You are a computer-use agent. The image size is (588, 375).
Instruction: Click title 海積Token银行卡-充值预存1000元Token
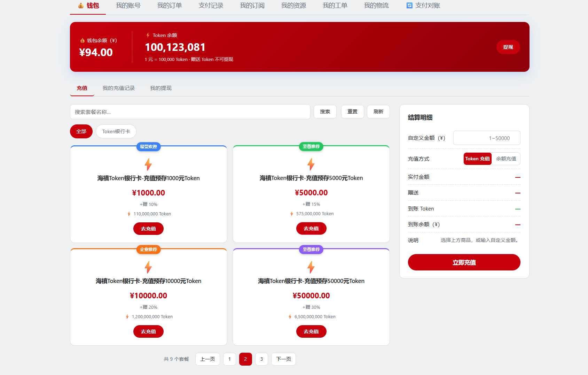(x=148, y=178)
